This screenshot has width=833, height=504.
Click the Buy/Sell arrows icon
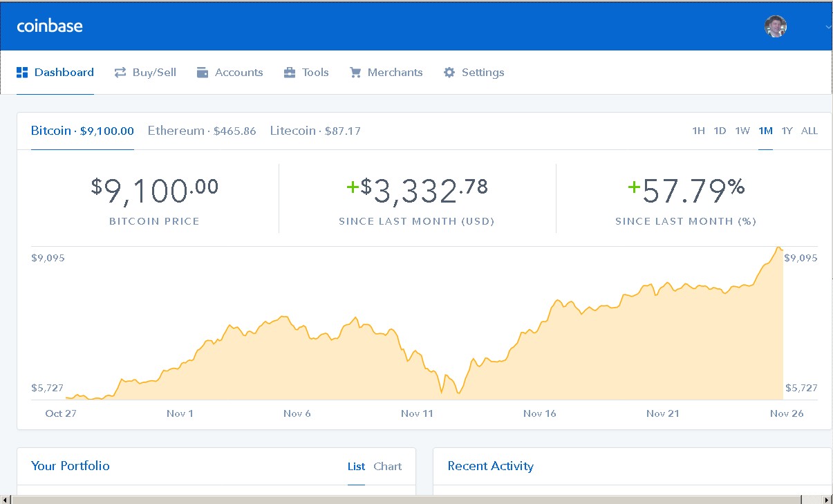(120, 73)
